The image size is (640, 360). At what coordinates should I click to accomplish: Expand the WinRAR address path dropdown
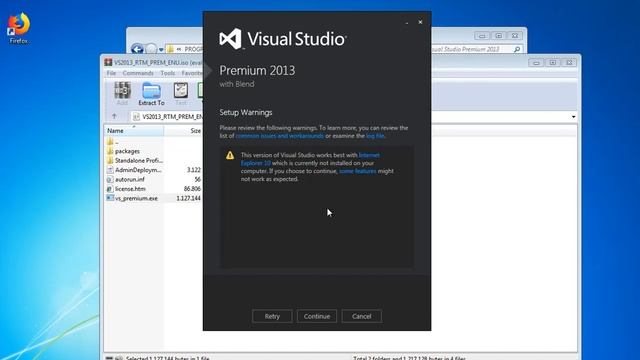[573, 117]
